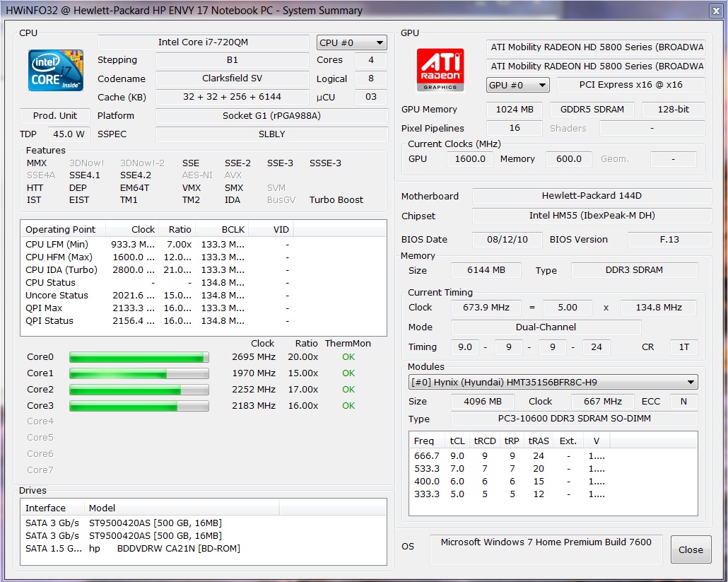Viewport: 728px width, 582px height.
Task: Click the 533.3 frequency timing row
Action: pyautogui.click(x=553, y=469)
